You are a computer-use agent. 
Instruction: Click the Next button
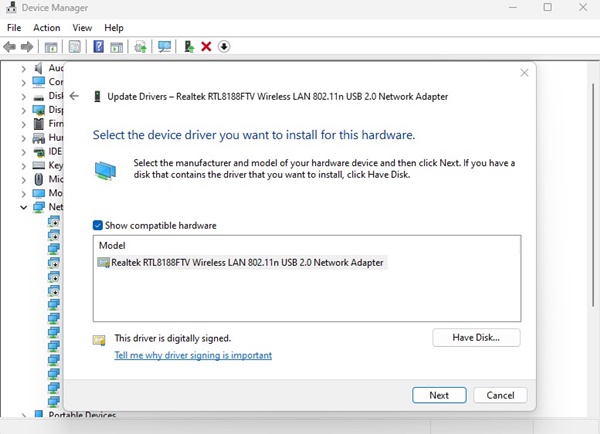439,395
